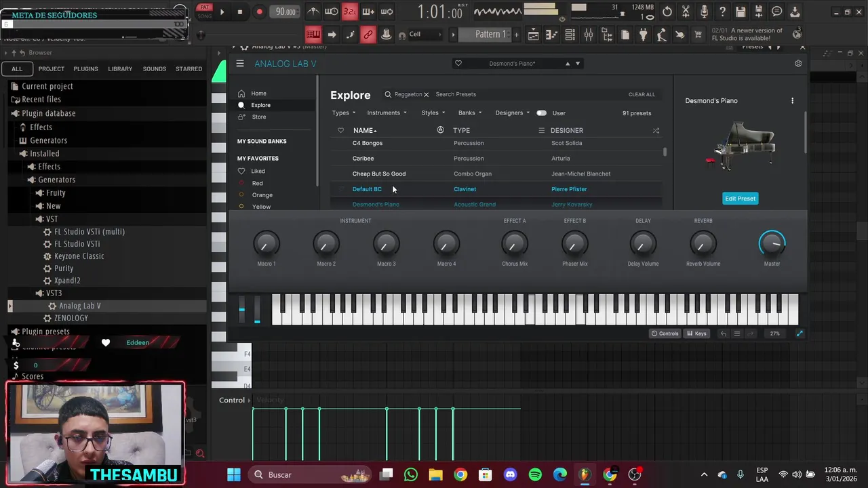
Task: Click the undo history circular arrow icon
Action: 667,12
